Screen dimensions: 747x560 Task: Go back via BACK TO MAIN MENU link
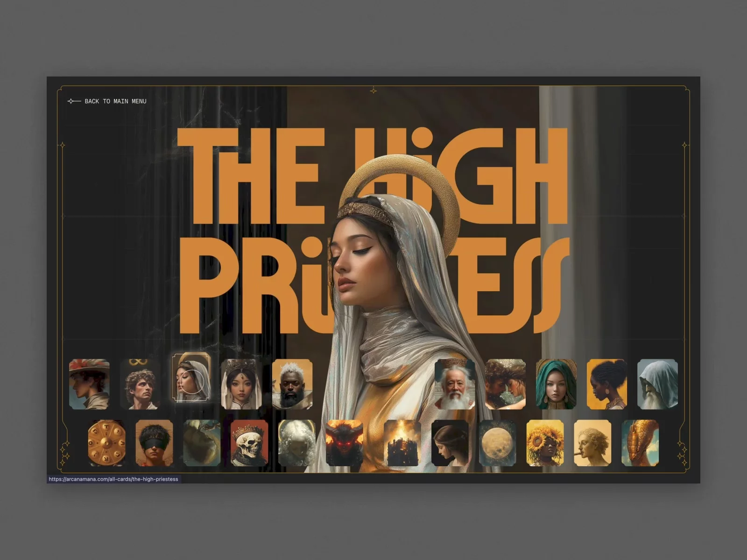coord(115,101)
